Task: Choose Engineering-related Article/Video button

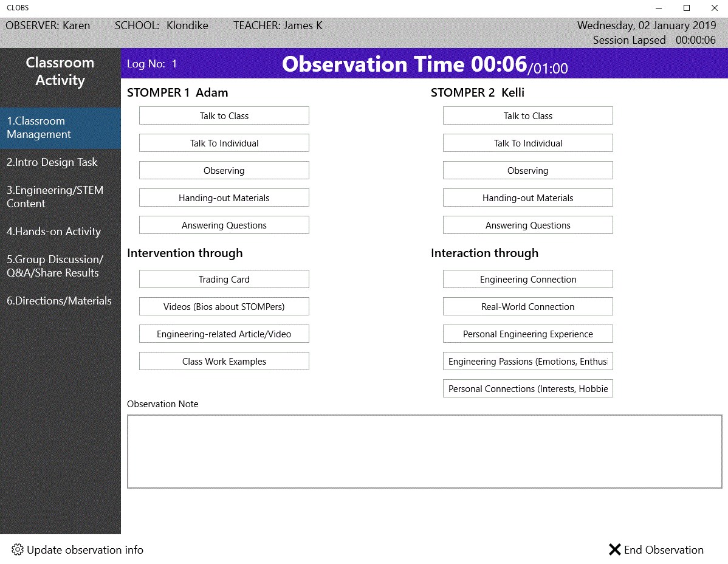Action: click(x=224, y=334)
